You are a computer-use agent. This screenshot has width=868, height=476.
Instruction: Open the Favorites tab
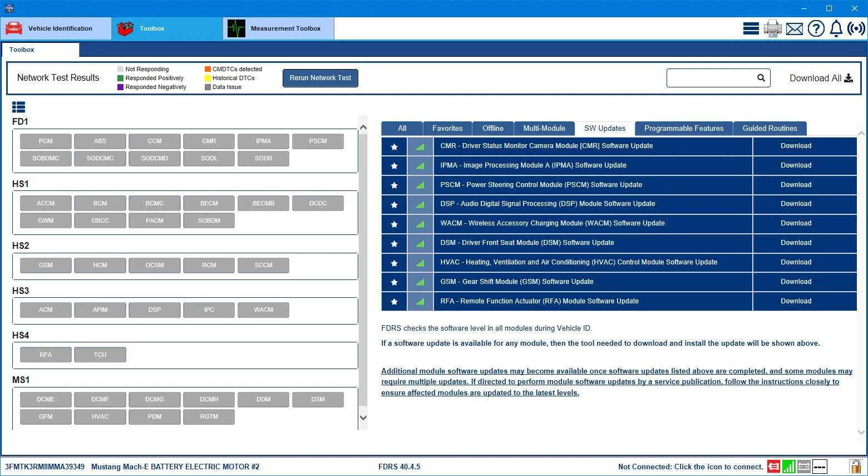447,129
